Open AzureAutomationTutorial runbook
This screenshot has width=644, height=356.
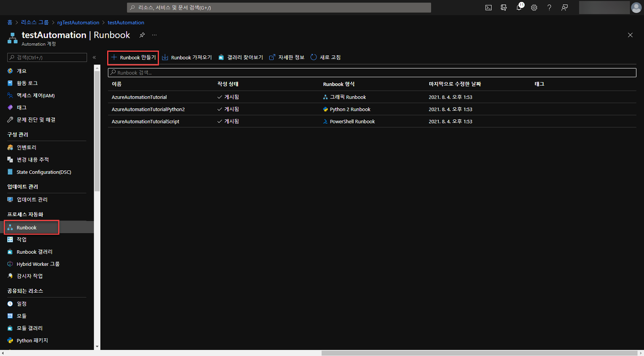(139, 97)
